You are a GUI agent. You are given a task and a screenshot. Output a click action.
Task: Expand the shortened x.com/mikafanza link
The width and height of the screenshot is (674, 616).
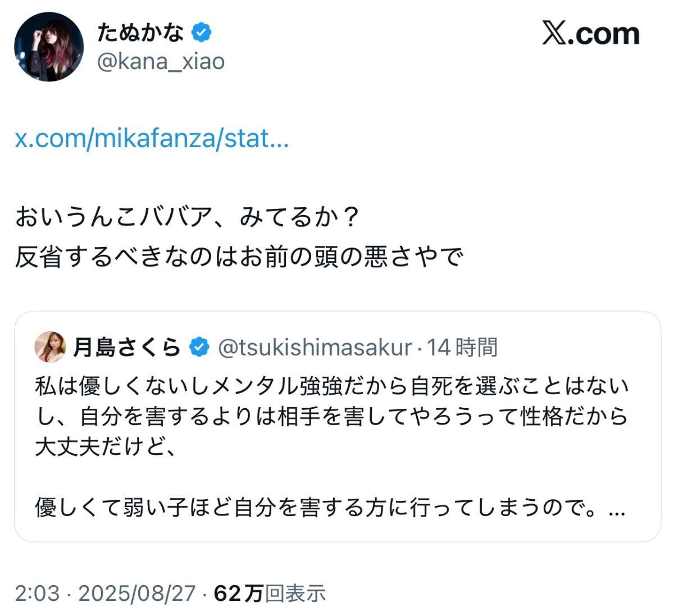tap(151, 138)
